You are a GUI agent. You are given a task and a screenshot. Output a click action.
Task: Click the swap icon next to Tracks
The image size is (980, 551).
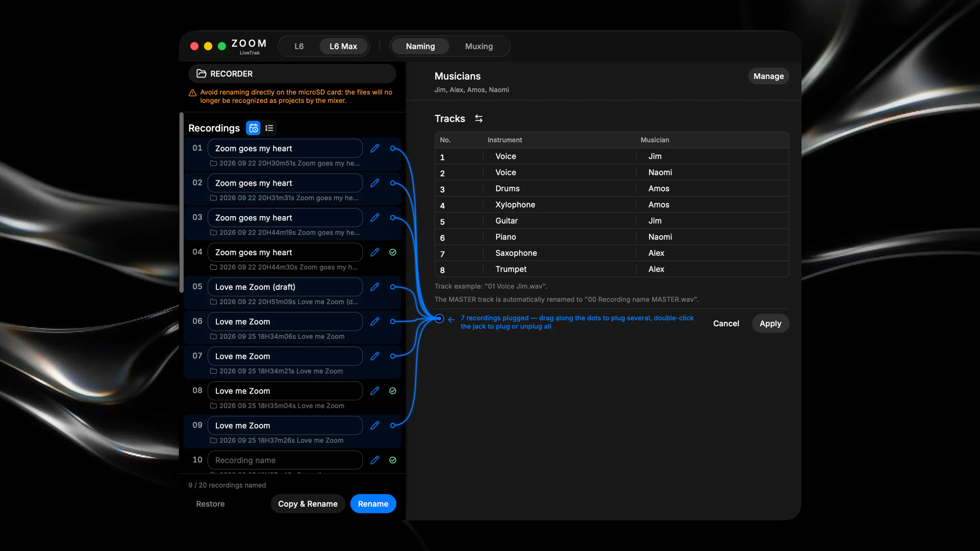tap(479, 119)
